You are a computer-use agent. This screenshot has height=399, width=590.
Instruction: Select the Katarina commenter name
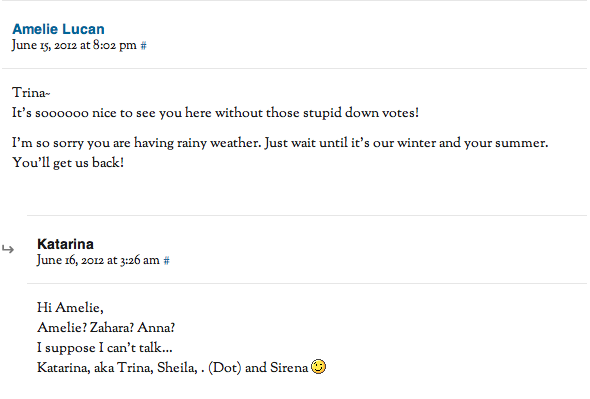pyautogui.click(x=65, y=244)
